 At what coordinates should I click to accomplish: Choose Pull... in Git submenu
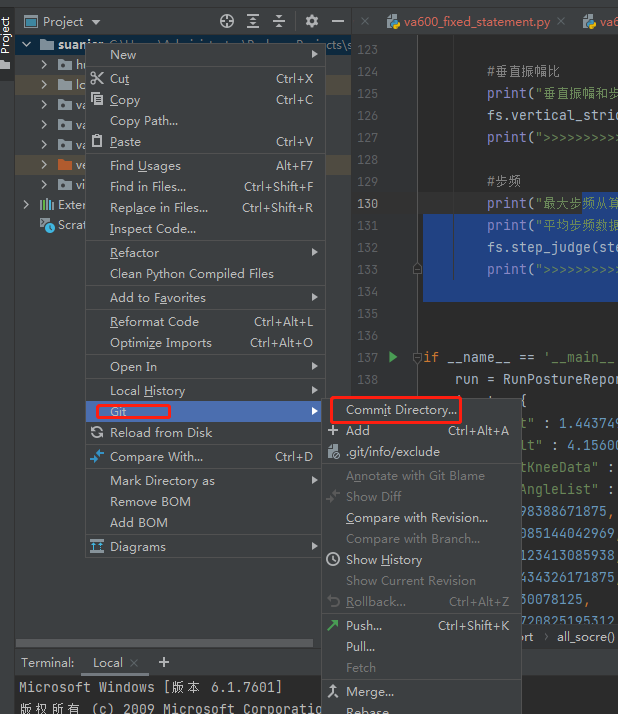point(421,647)
